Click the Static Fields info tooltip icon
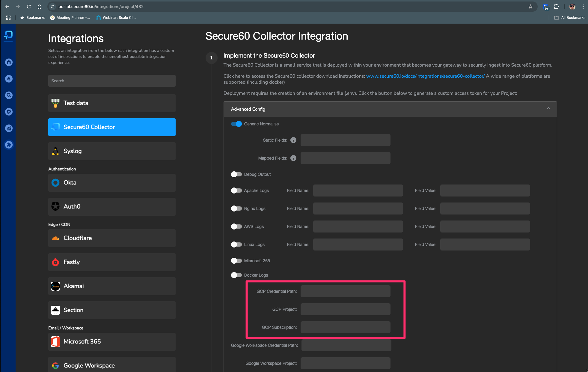 coord(293,140)
